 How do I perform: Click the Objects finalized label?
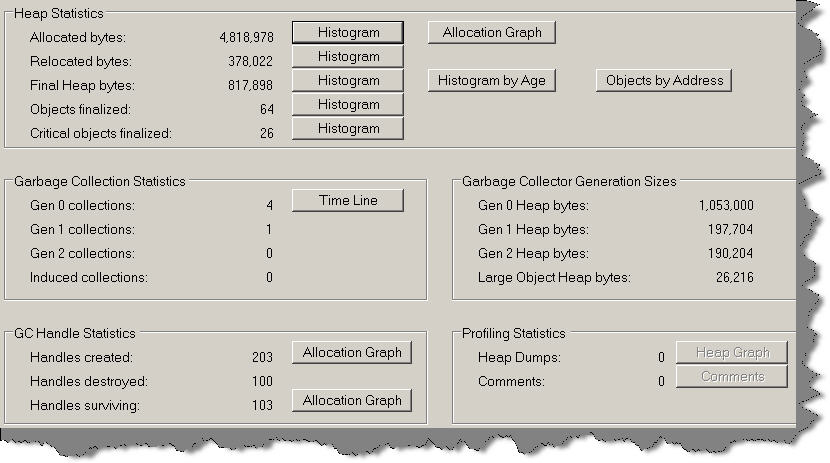80,110
